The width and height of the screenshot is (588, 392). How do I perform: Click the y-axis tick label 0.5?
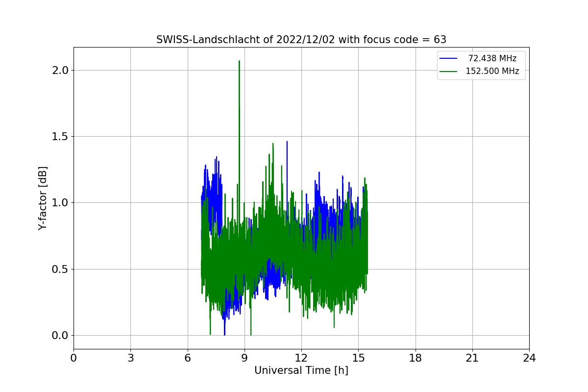tap(60, 269)
